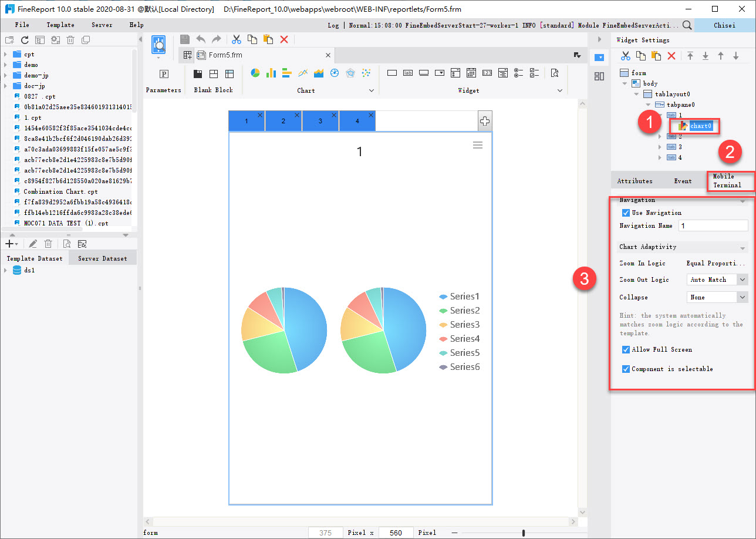This screenshot has width=756, height=539.
Task: Expand tab 3 in widget tree
Action: click(x=660, y=147)
